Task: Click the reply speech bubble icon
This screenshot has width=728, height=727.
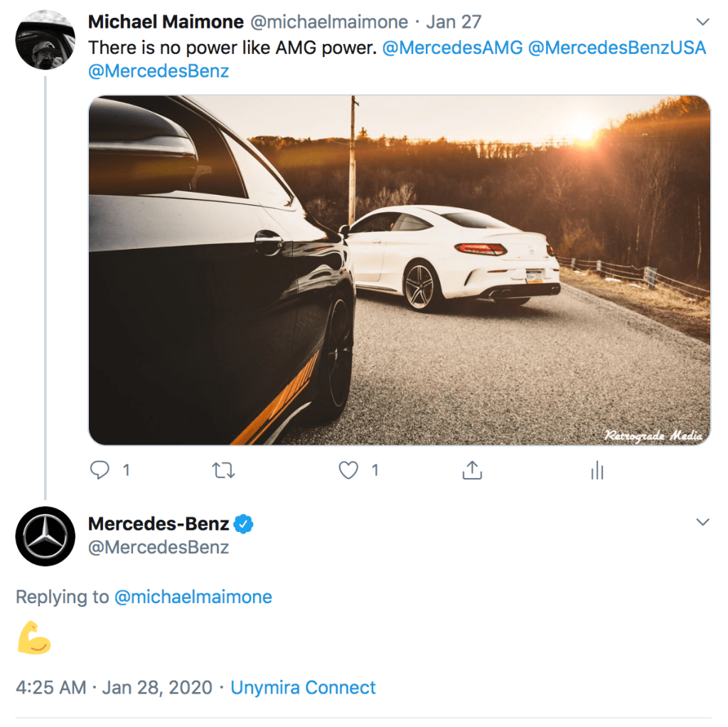Action: 100,470
